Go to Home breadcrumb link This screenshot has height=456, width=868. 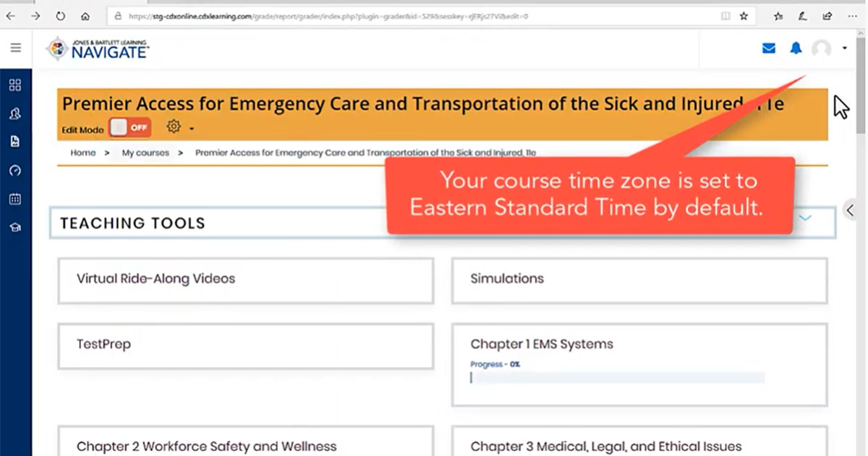[x=82, y=153]
